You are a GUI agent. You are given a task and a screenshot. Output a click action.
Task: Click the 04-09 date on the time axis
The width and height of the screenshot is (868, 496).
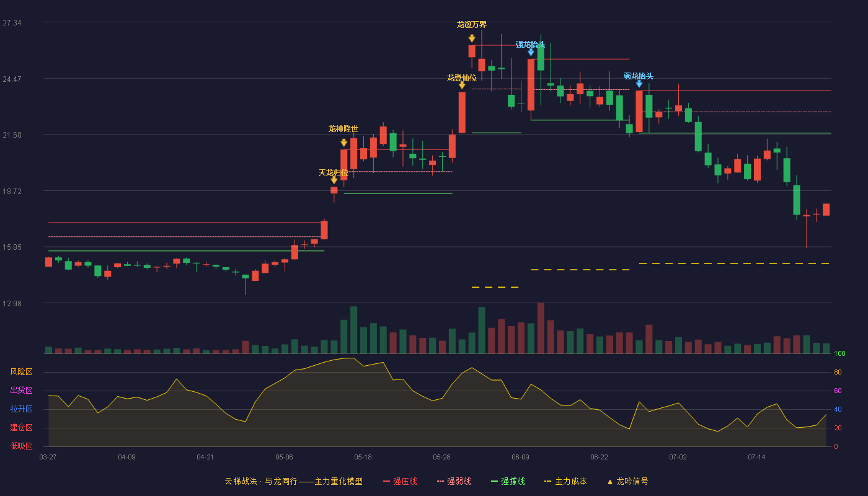point(126,457)
